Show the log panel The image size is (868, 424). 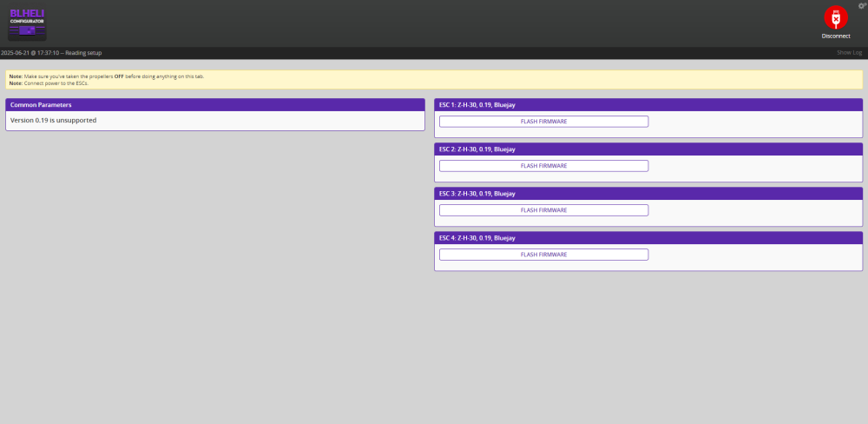click(x=849, y=53)
